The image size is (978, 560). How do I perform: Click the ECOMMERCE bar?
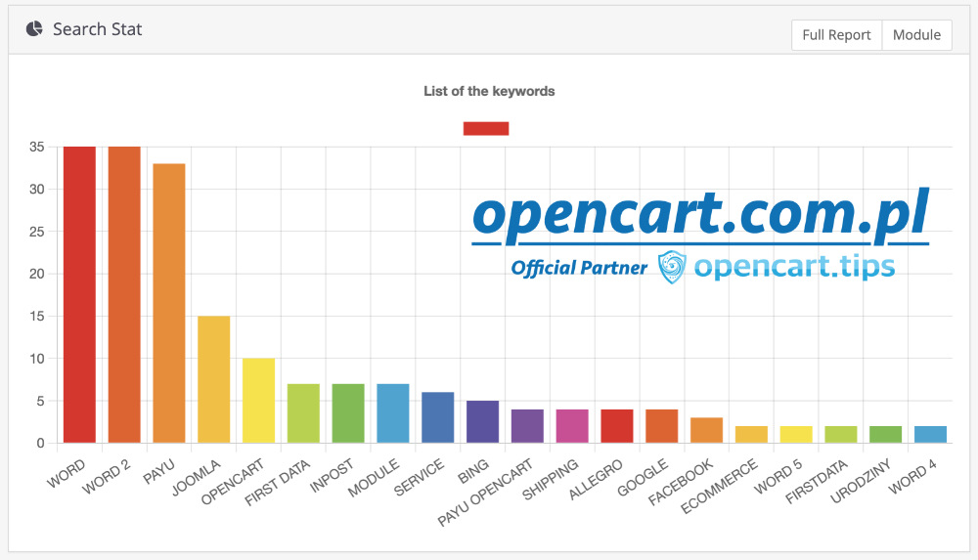click(x=751, y=435)
